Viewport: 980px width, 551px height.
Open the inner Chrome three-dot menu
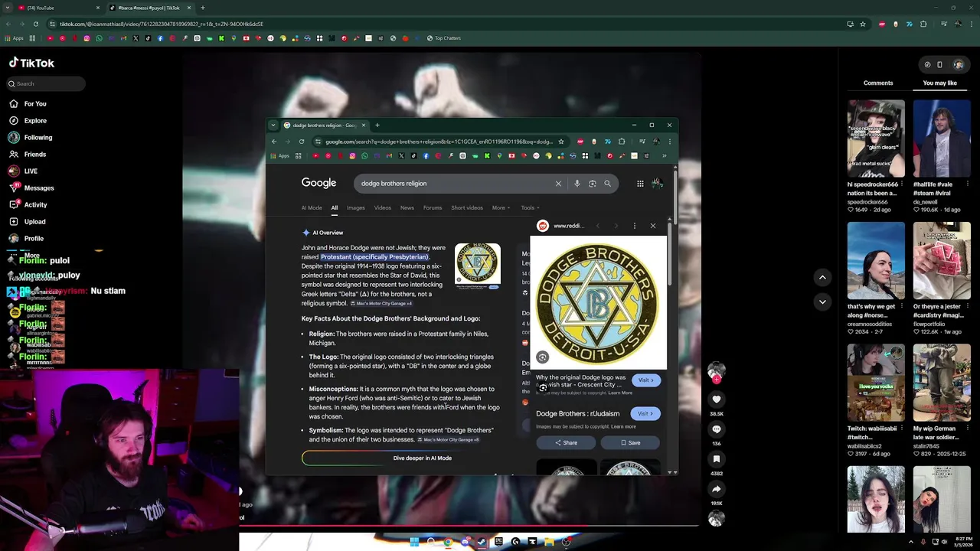(x=669, y=142)
